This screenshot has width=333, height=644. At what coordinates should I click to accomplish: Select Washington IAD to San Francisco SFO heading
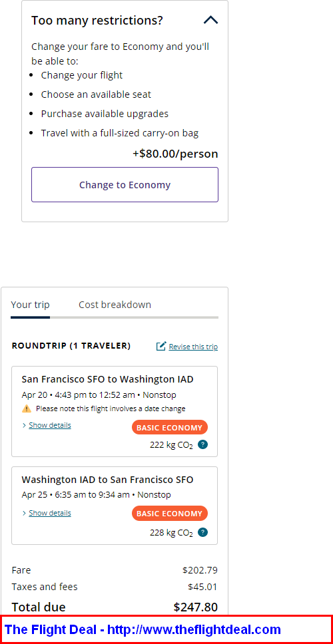[107, 479]
